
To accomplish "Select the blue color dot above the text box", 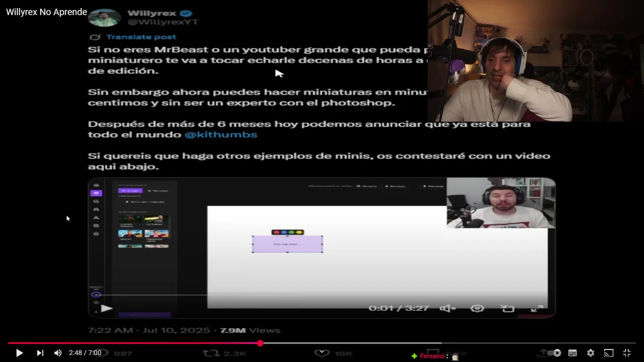I will tap(284, 232).
